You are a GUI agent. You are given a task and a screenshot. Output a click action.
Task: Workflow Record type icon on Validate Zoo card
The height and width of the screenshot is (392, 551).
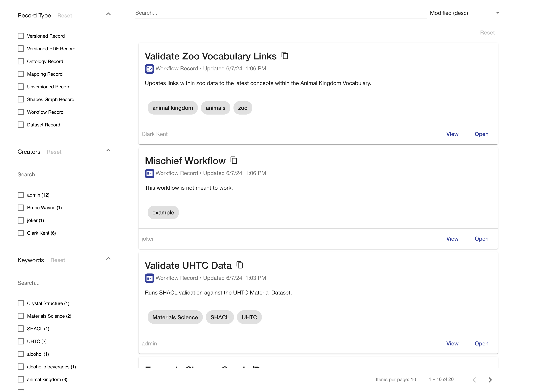click(x=149, y=69)
